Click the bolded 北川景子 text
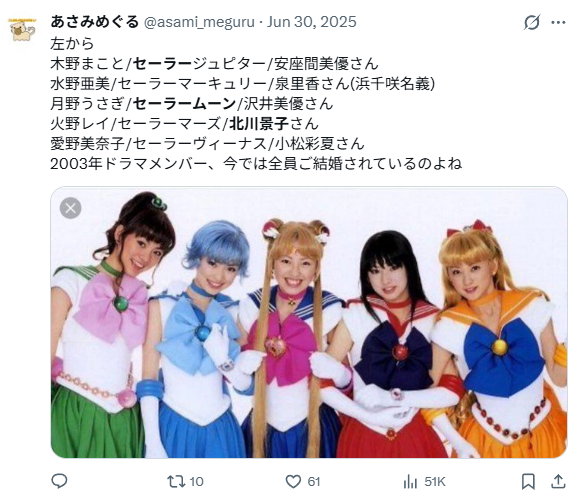The image size is (577, 499). coord(259,124)
